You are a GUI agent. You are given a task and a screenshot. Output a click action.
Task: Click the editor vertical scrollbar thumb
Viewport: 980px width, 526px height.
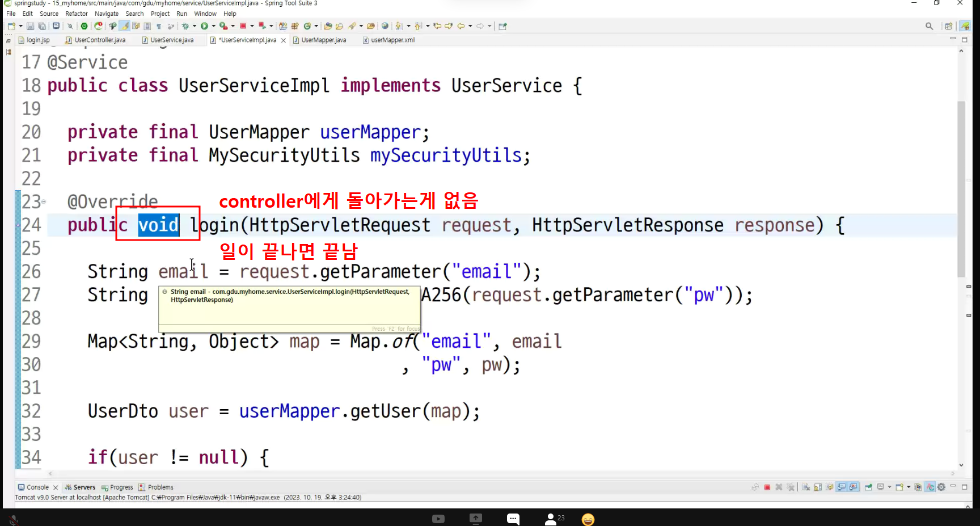pyautogui.click(x=961, y=189)
